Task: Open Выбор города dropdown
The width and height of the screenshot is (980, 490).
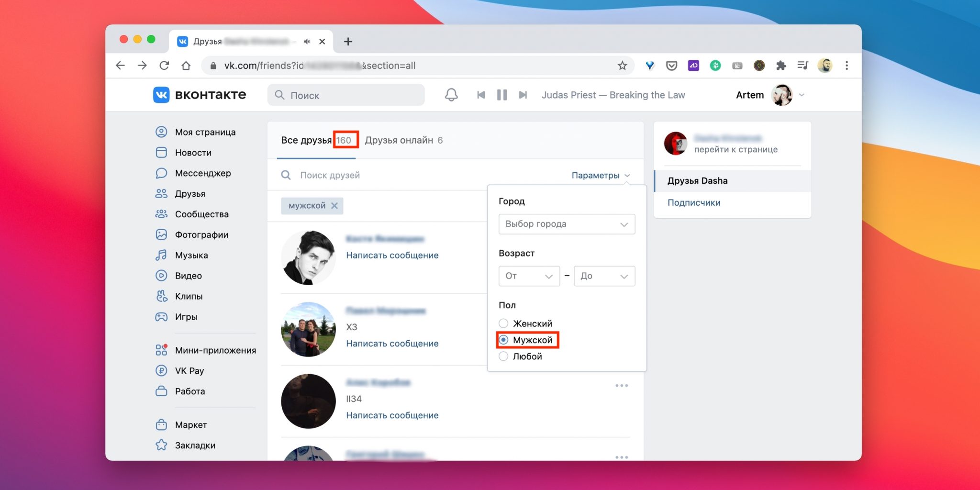Action: point(567,224)
